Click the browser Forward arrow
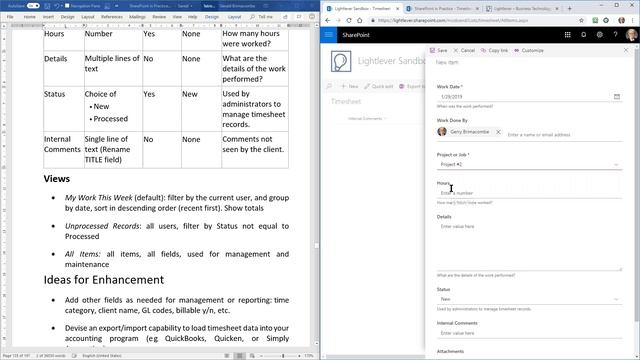The height and width of the screenshot is (360, 640). (338, 20)
